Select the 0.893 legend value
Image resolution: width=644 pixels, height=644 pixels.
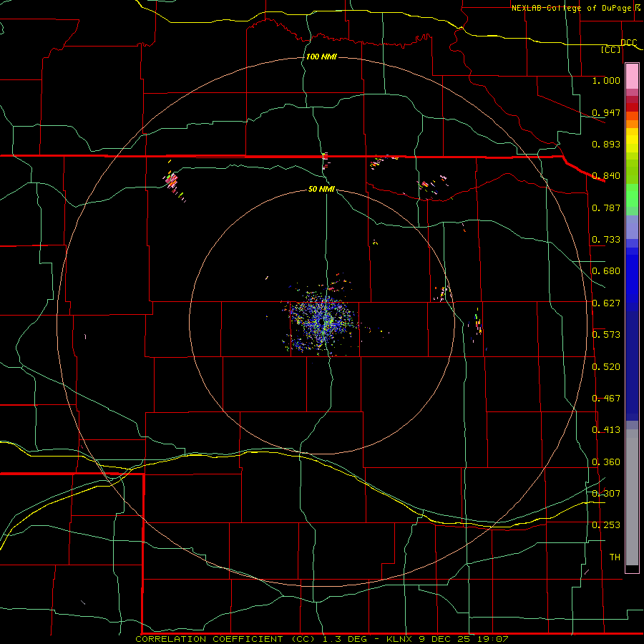pyautogui.click(x=606, y=144)
